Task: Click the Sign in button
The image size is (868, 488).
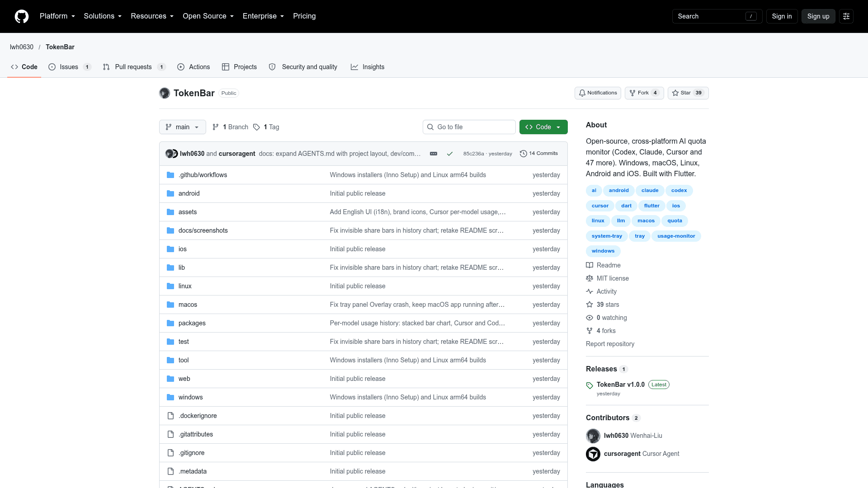Action: click(x=782, y=16)
